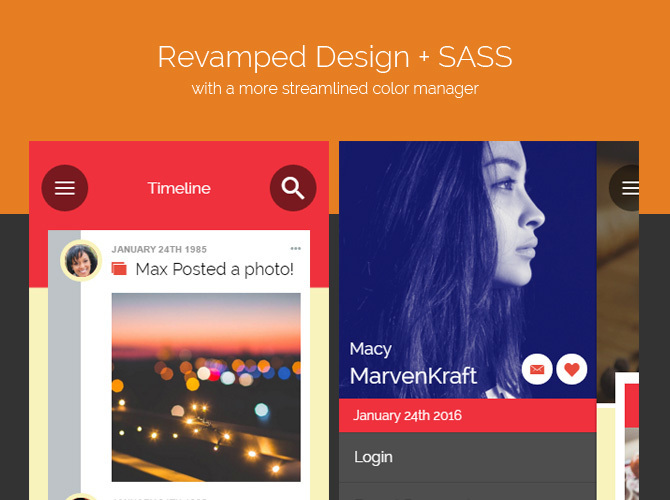Click the Timeline header title
670x500 pixels.
pyautogui.click(x=179, y=188)
